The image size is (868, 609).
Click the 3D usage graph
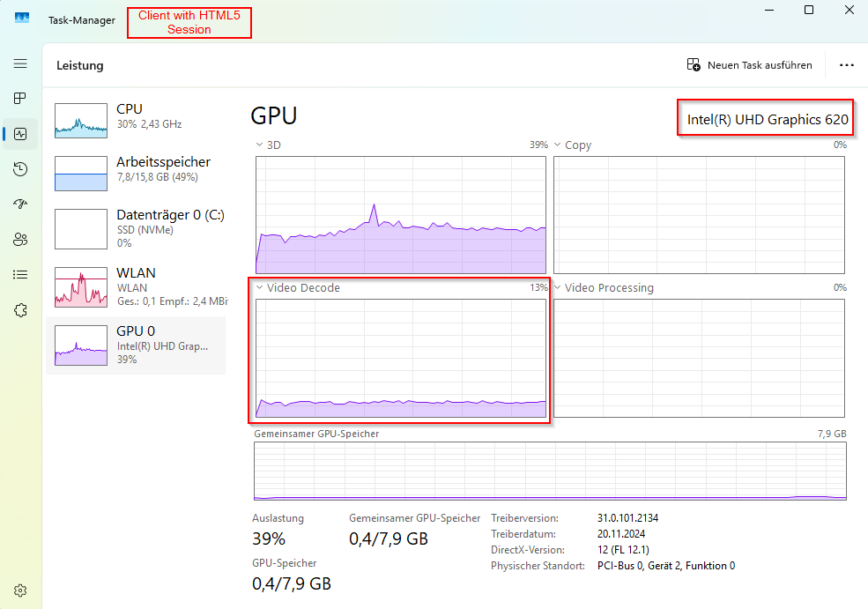coord(401,215)
